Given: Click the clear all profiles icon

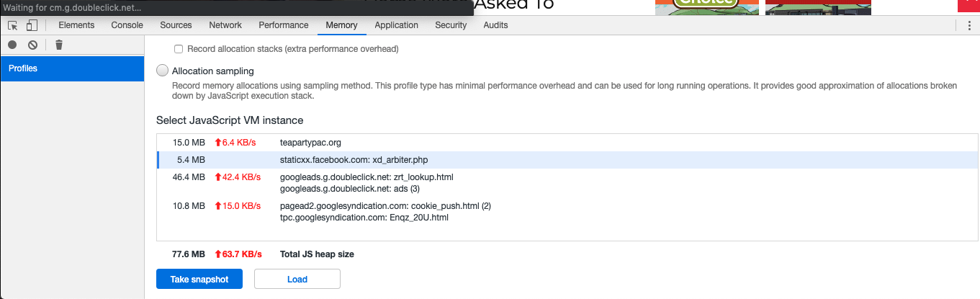Looking at the screenshot, I should [32, 45].
